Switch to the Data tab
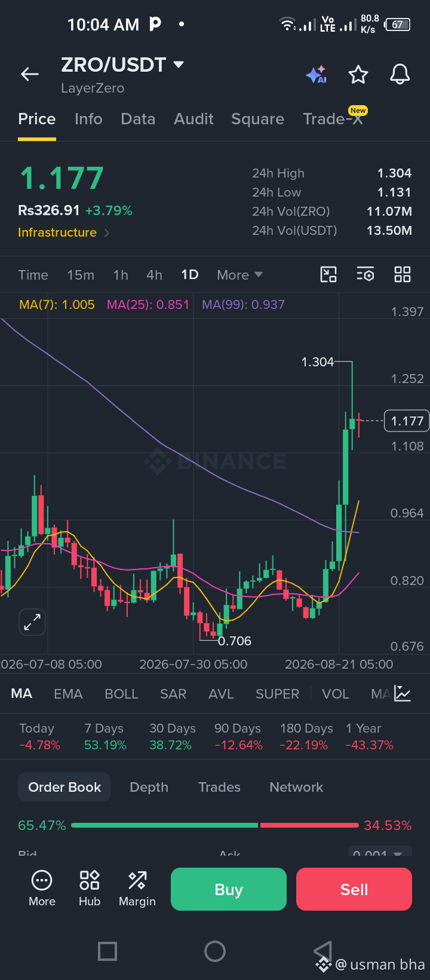 tap(138, 119)
